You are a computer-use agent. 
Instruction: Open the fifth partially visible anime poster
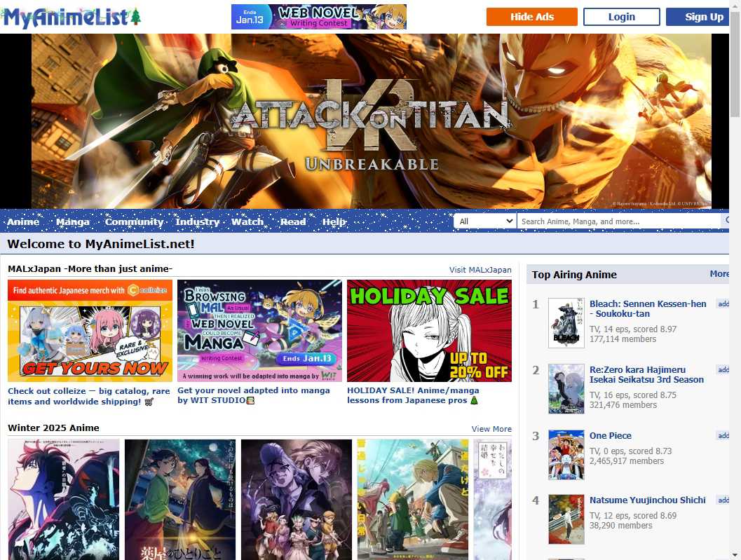tap(492, 500)
